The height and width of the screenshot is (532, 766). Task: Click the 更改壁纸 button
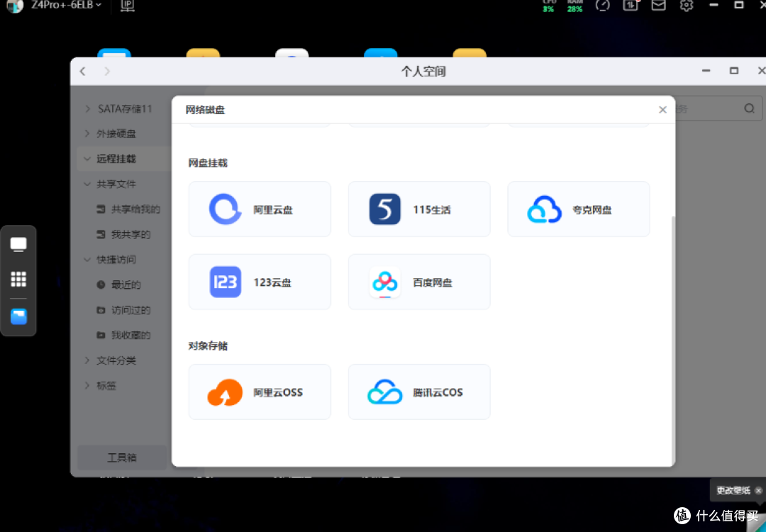click(733, 490)
